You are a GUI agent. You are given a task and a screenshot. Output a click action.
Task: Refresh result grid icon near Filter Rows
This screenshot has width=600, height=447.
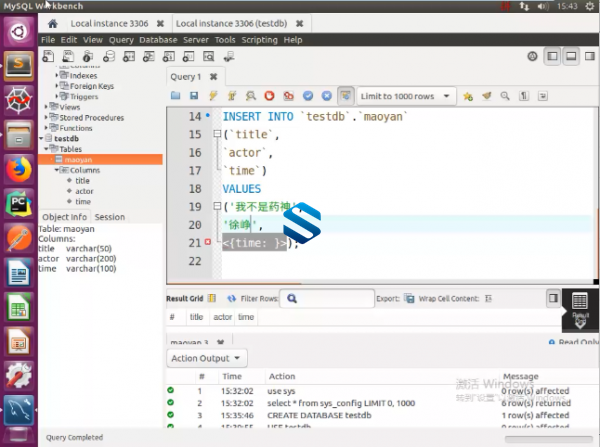pyautogui.click(x=232, y=299)
